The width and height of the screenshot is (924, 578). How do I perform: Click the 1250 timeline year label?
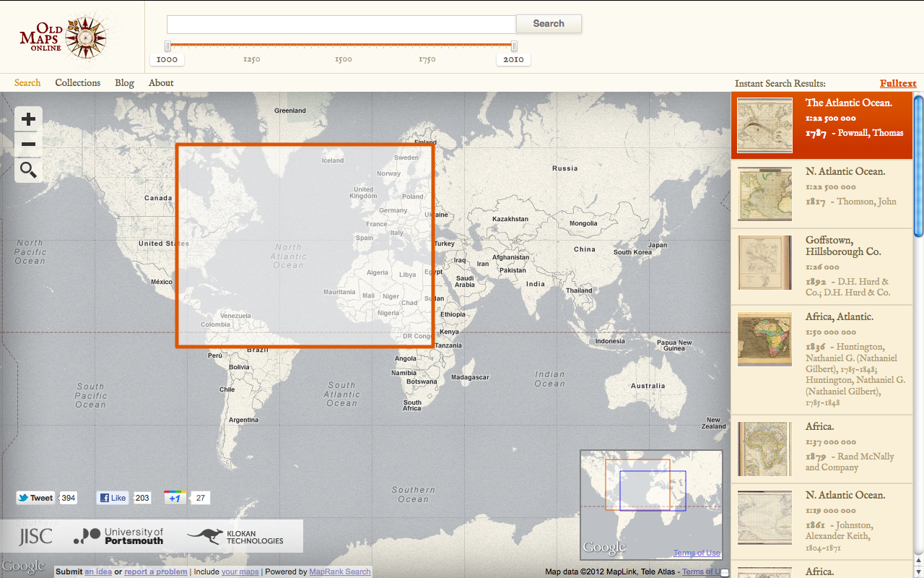(x=252, y=60)
